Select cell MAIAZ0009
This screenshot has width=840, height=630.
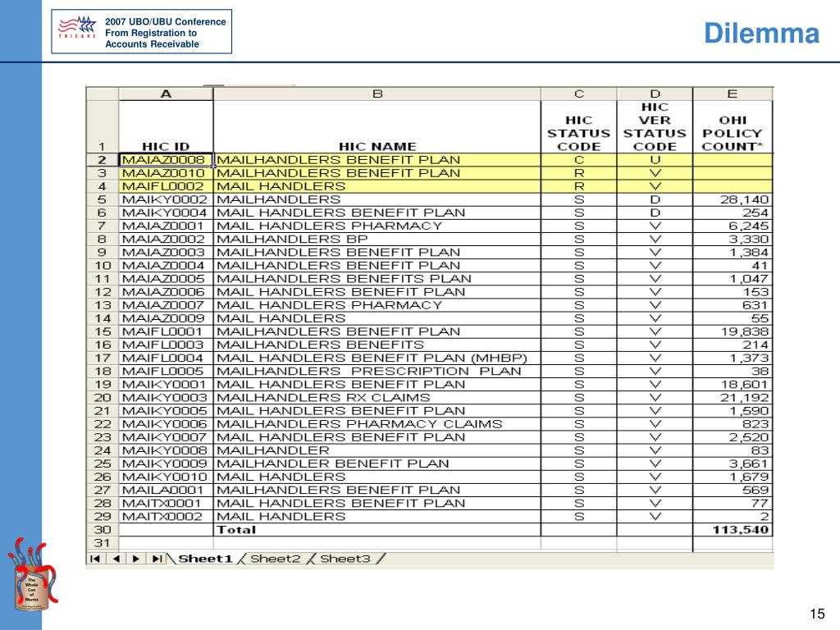tap(166, 318)
